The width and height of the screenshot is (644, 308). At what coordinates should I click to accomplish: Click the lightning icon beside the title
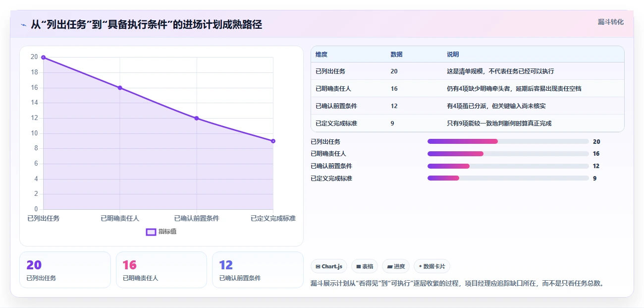(x=23, y=24)
